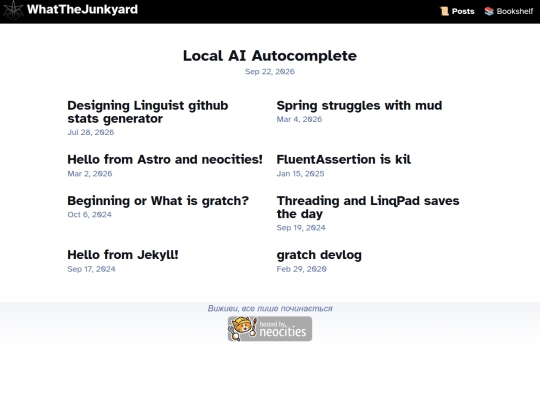
Task: Open the Local AI Autocomplete post
Action: (270, 56)
